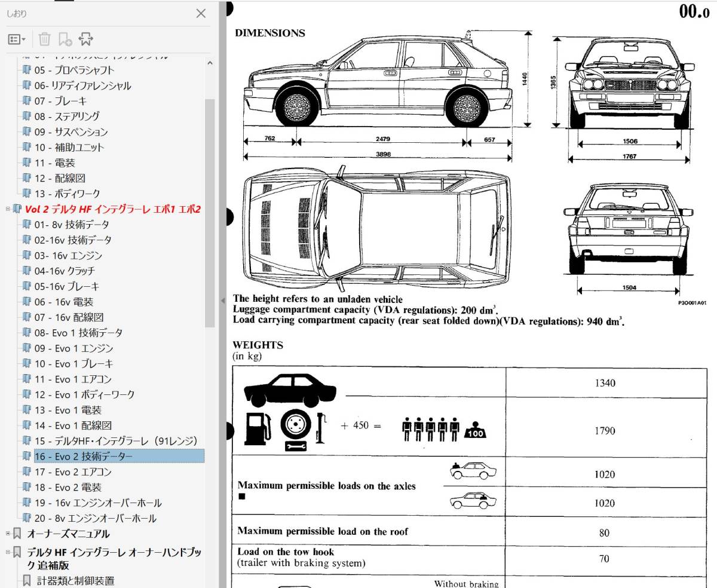Open the デルタ HF インテグラーレ オーナーハンドブック追補版 bookmark
The height and width of the screenshot is (588, 717).
click(113, 558)
